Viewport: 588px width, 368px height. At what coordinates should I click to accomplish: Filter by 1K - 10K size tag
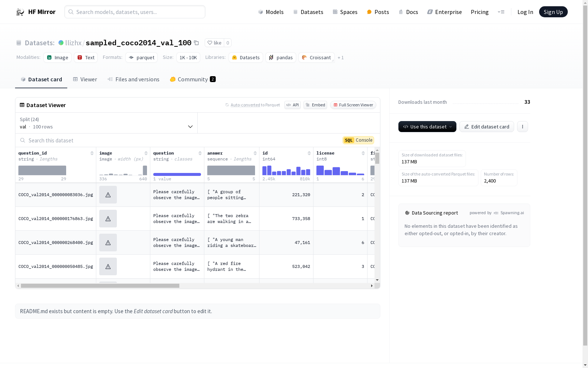coord(188,58)
